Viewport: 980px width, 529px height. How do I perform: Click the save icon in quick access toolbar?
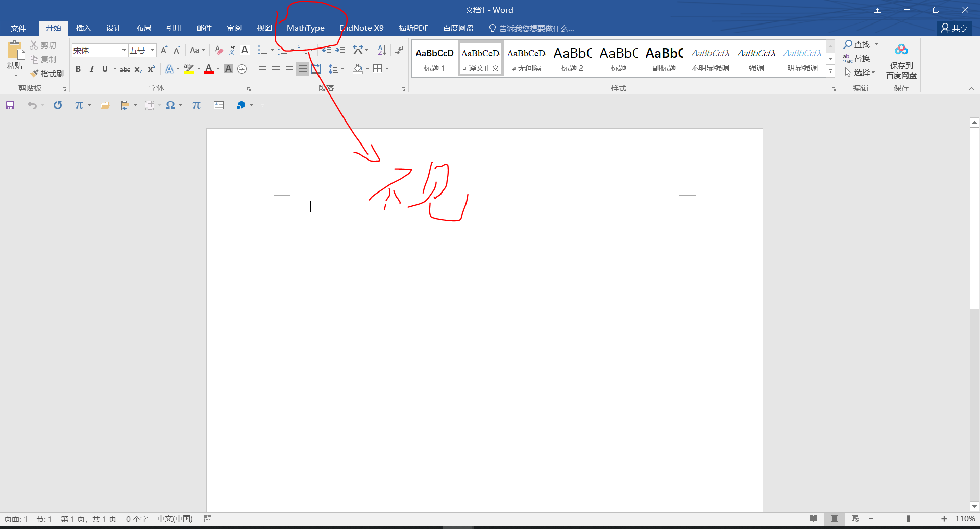pyautogui.click(x=10, y=105)
